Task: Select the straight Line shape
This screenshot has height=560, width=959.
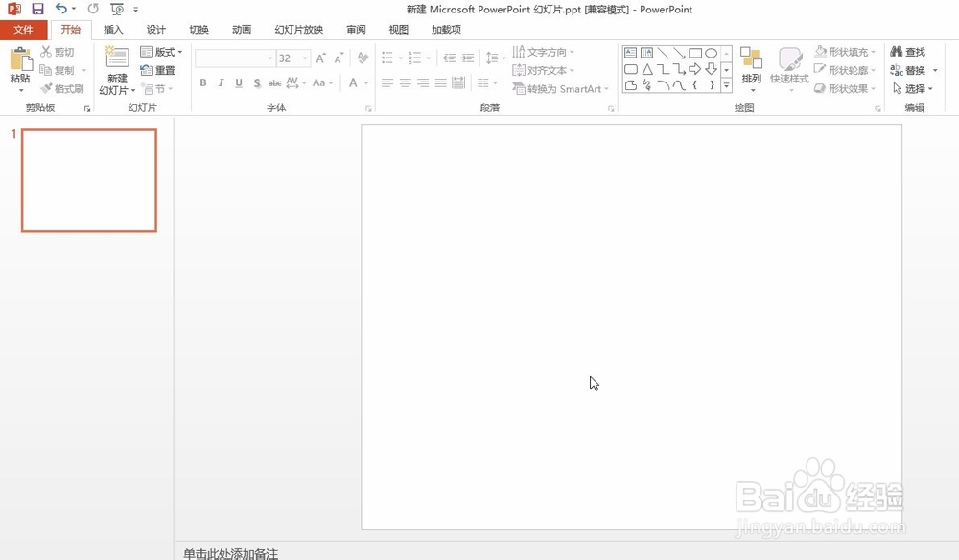Action: click(663, 53)
